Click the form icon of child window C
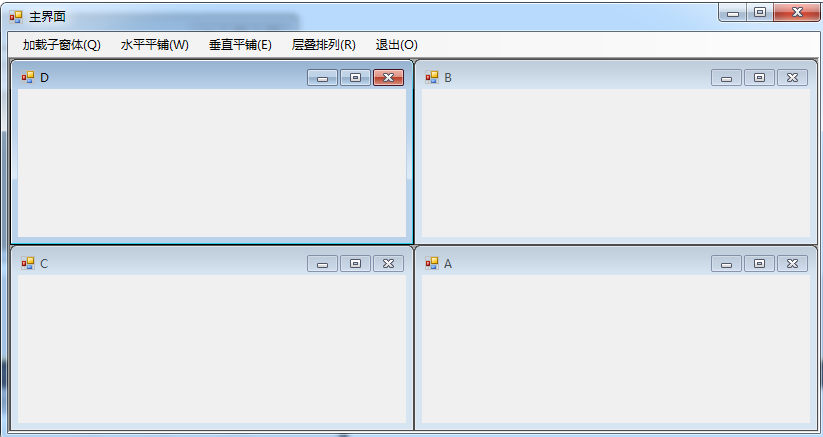Viewport: 823px width, 437px height. click(x=28, y=263)
